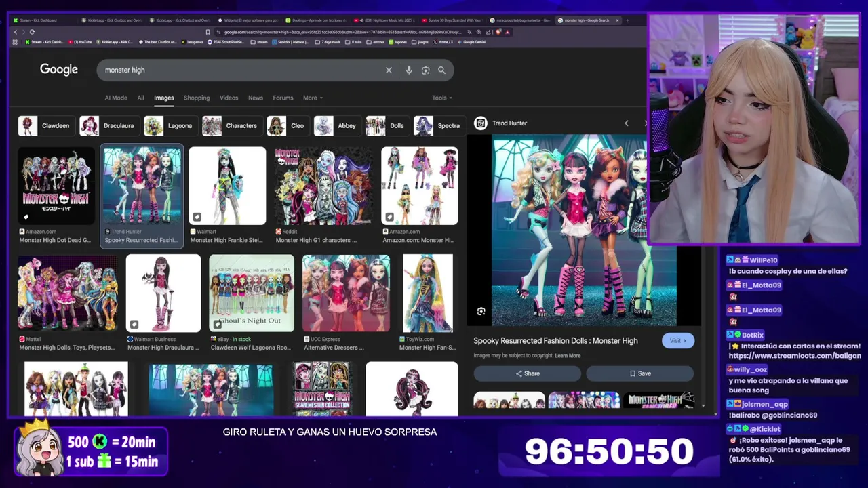This screenshot has height=488, width=868.
Task: Open Home / X bookmark
Action: [x=443, y=42]
